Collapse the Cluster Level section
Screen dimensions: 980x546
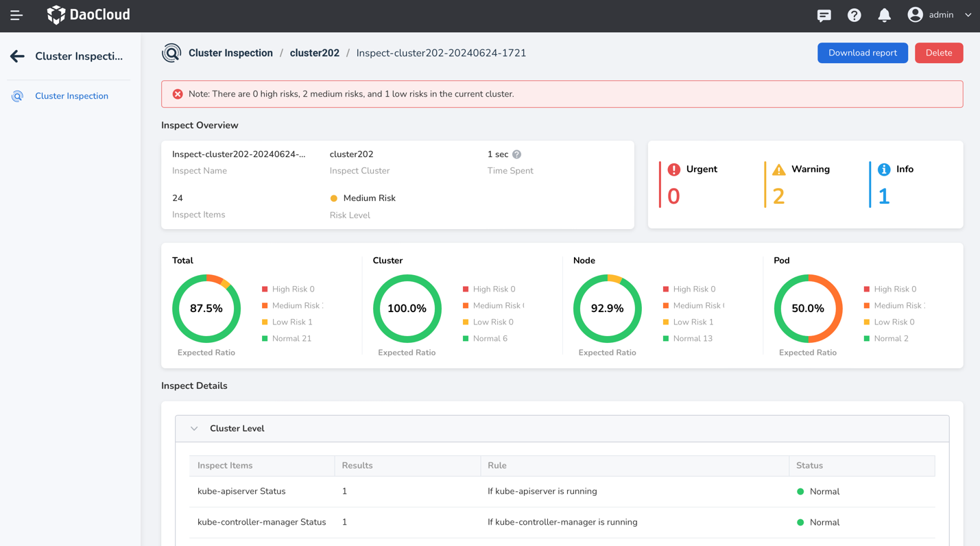click(x=194, y=429)
